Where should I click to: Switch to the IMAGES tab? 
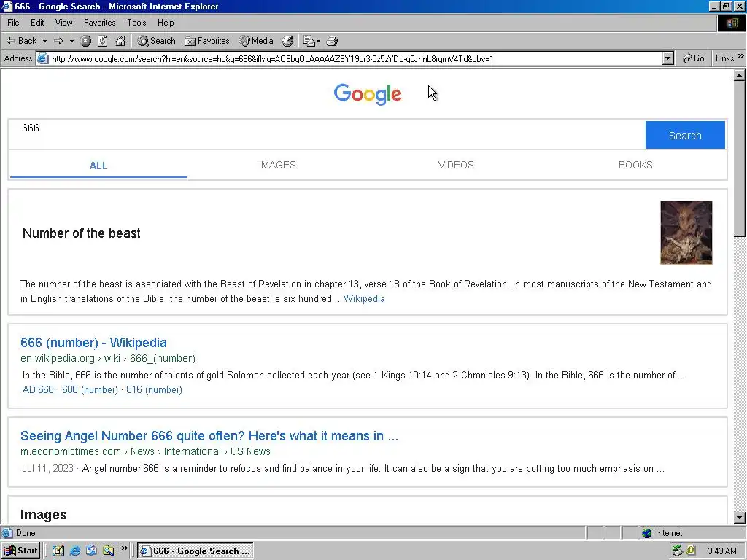click(x=277, y=165)
